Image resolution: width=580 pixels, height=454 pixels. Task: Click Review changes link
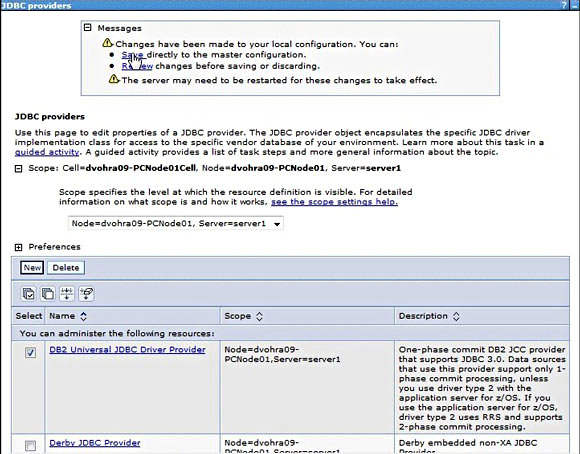tap(137, 66)
